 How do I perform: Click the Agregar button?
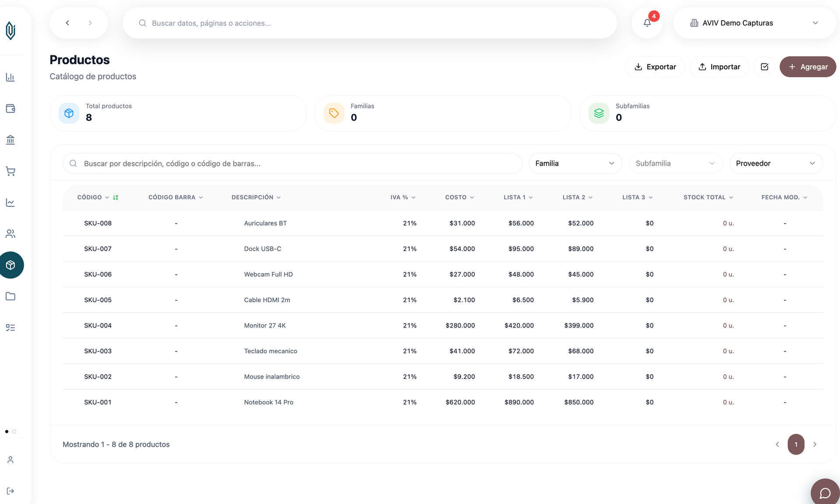click(x=808, y=66)
